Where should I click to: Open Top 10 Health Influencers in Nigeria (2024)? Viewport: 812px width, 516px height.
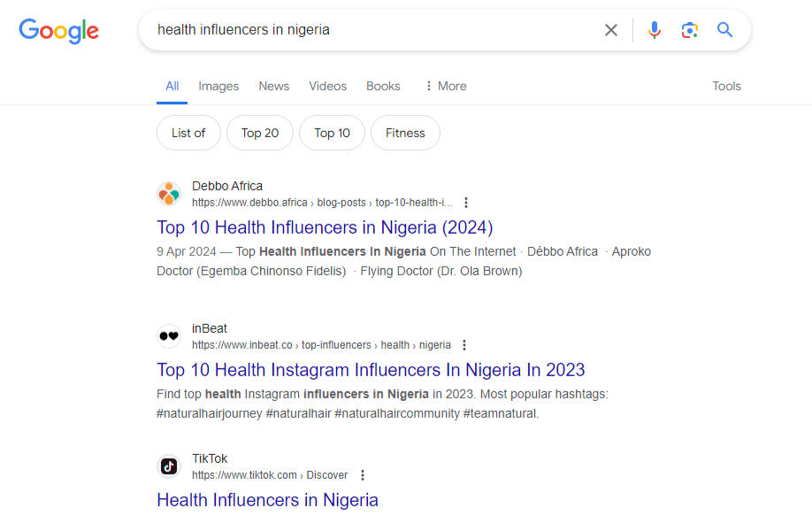click(x=325, y=227)
